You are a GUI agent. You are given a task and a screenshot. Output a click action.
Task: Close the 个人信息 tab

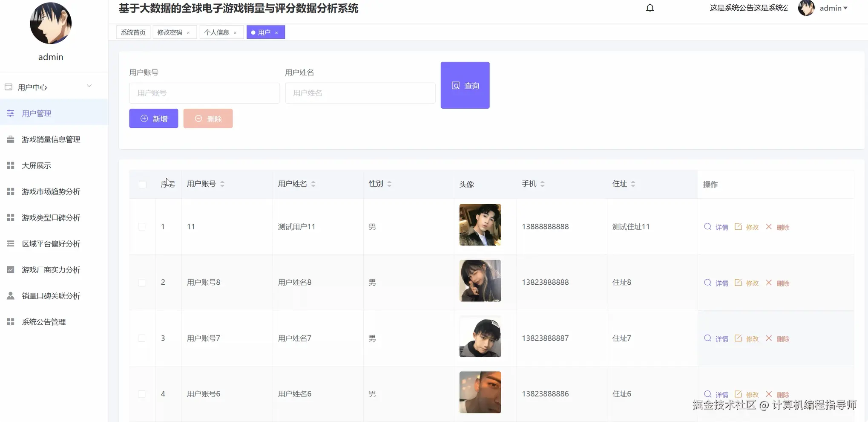click(235, 32)
